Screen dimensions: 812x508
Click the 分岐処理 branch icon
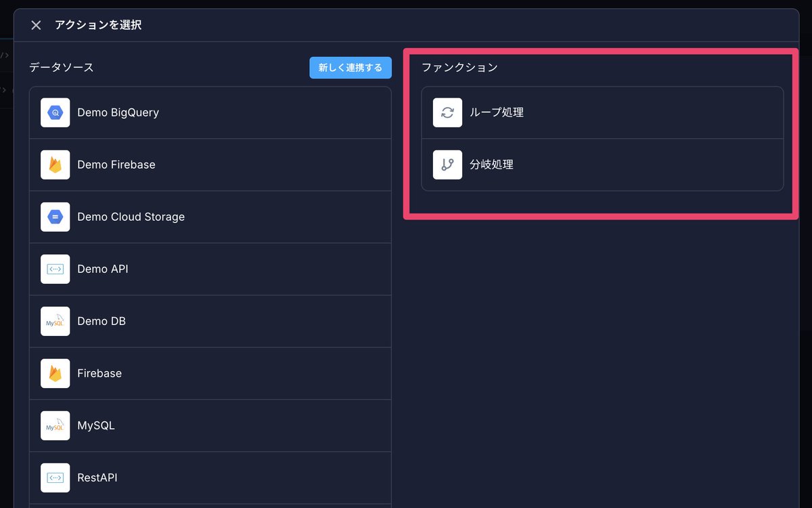point(447,165)
